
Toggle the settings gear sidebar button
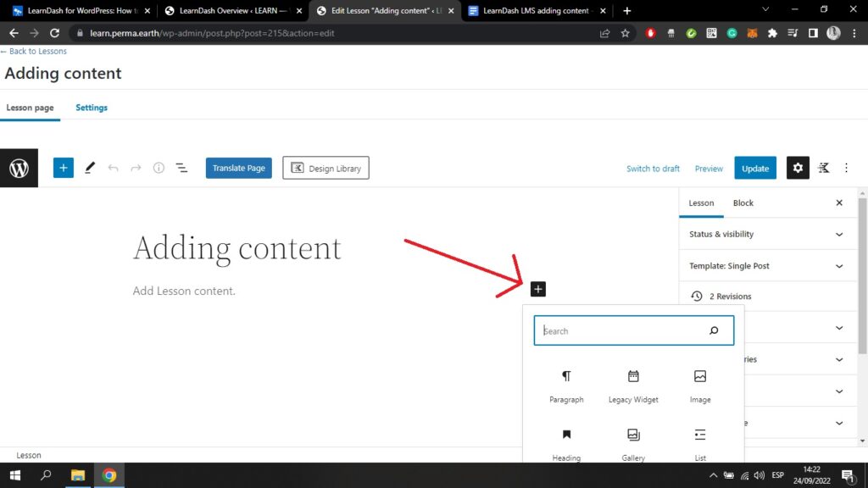click(797, 168)
